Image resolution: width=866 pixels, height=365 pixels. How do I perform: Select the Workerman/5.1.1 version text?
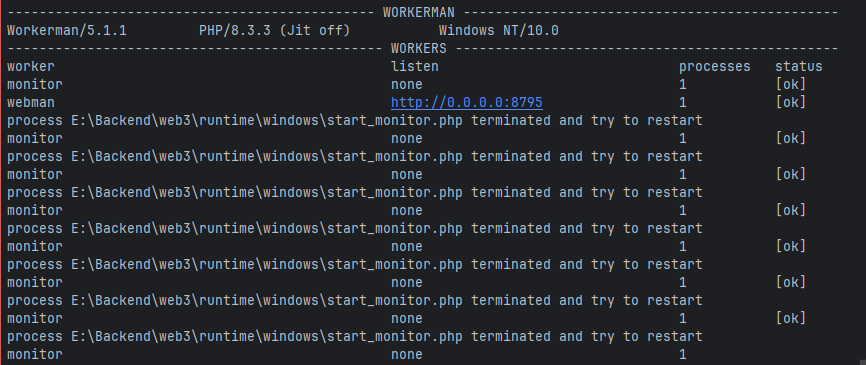67,31
